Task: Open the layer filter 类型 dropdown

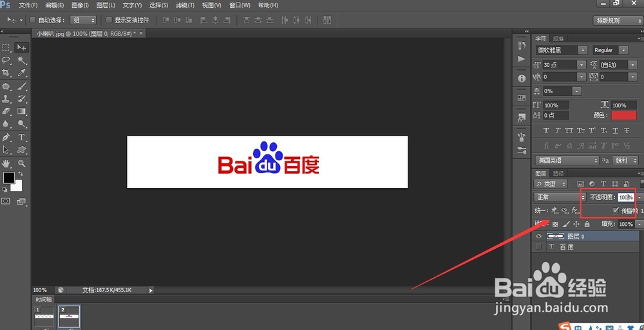Action: tap(551, 184)
